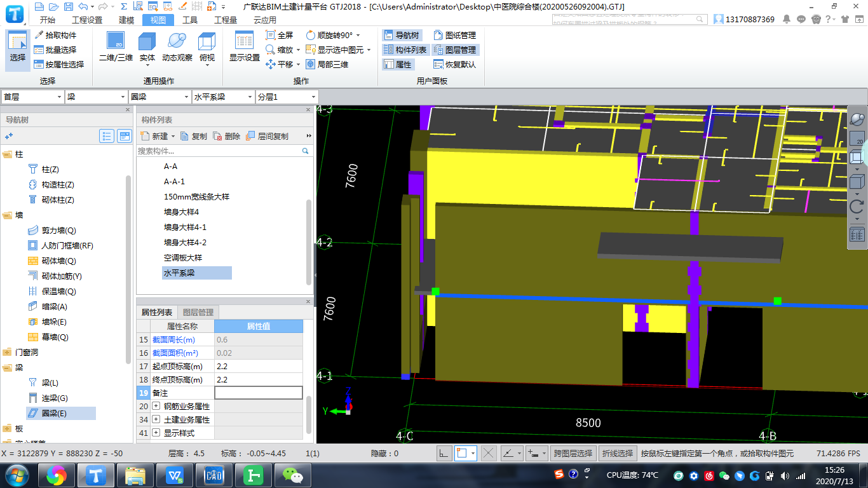Click the 搜索构件 search field
This screenshot has width=868, height=488.
tap(219, 151)
